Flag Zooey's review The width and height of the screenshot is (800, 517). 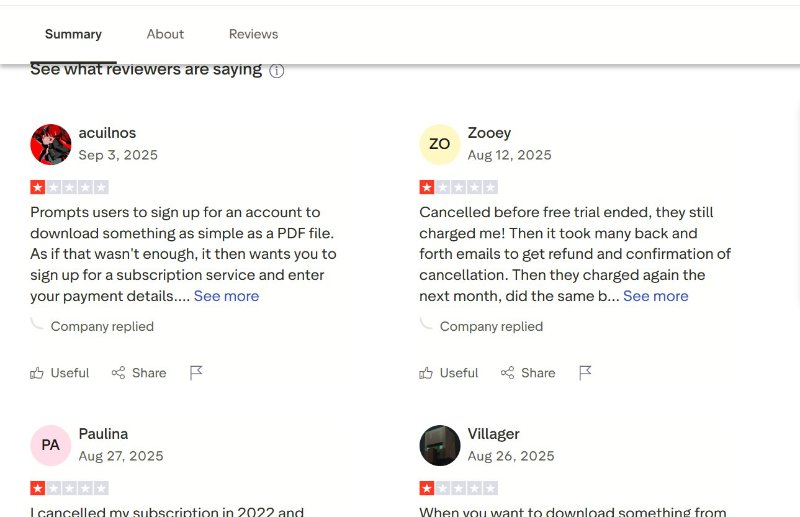coord(585,373)
